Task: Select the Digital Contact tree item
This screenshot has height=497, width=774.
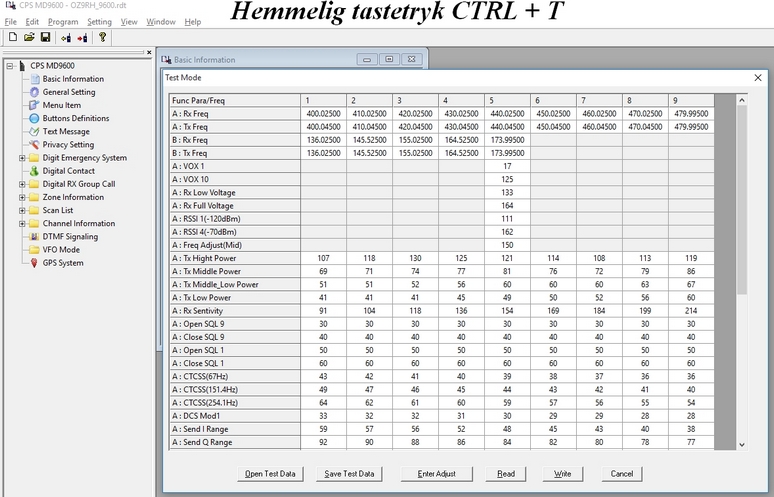Action: (69, 171)
